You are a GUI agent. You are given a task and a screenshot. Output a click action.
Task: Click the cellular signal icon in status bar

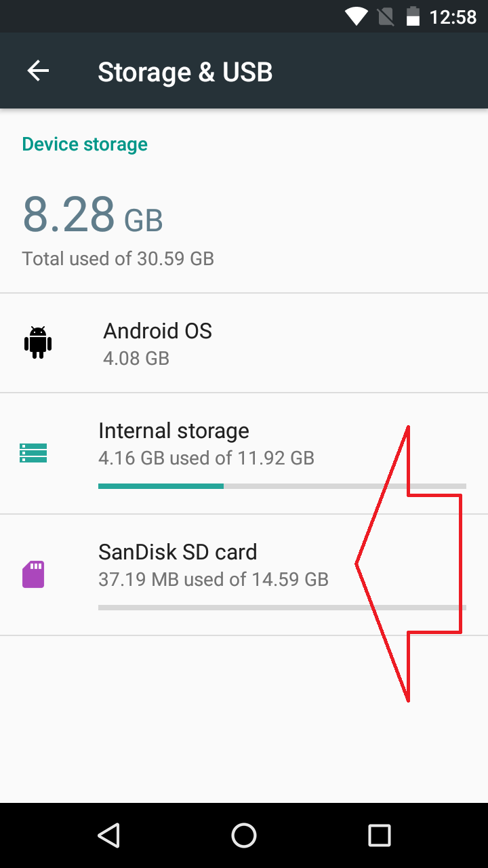[x=385, y=16]
